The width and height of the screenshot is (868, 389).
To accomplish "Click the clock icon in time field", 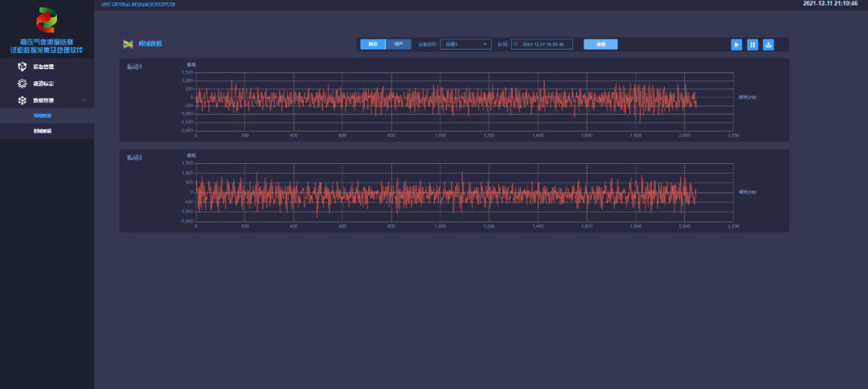I will 516,45.
